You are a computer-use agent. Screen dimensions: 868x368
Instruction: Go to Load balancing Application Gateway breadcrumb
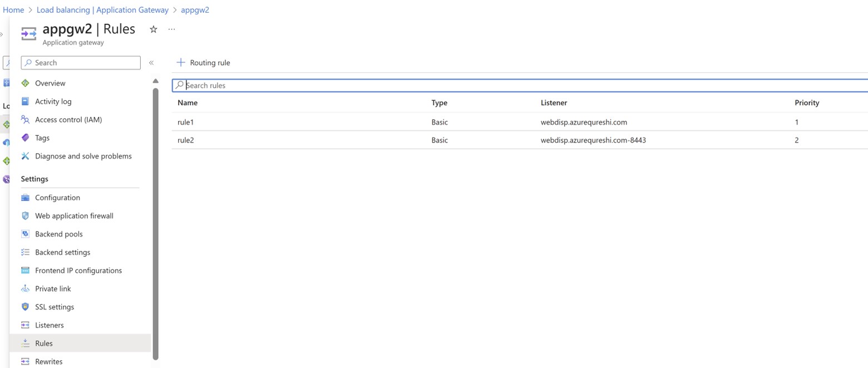coord(102,9)
